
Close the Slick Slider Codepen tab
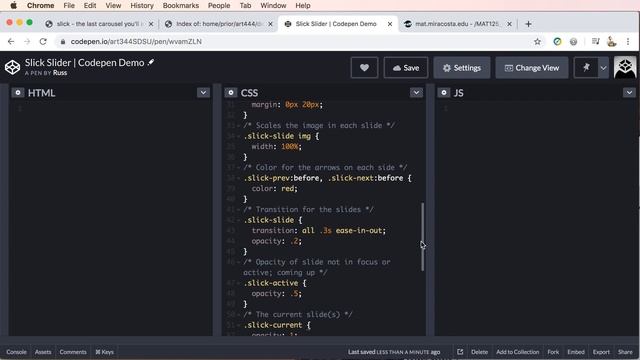390,24
